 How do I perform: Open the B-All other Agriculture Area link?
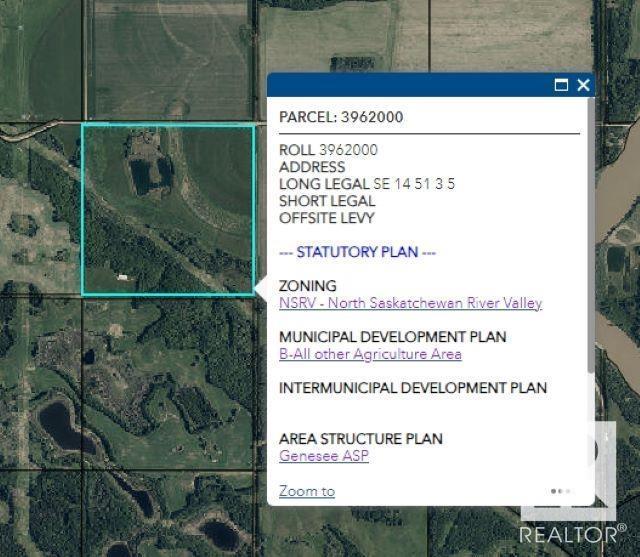370,354
